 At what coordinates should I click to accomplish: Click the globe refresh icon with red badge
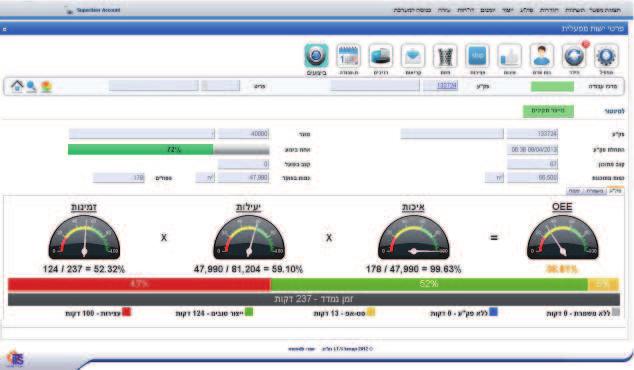pyautogui.click(x=574, y=56)
